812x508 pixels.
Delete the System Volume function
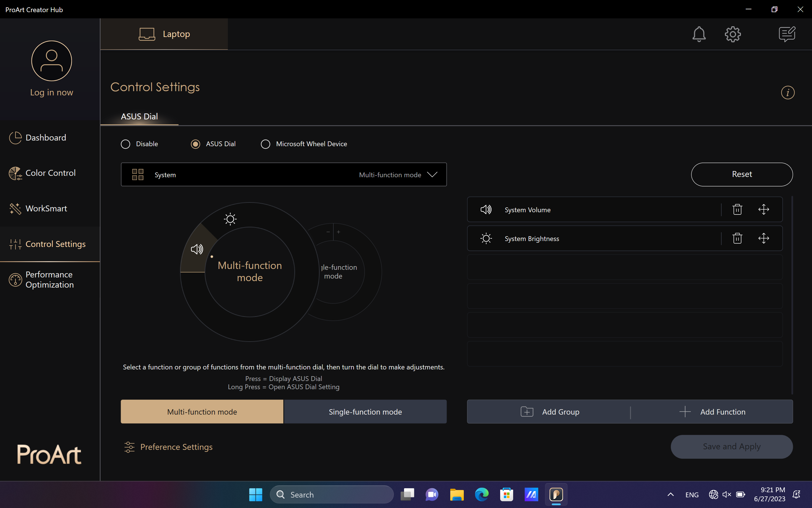pos(737,209)
